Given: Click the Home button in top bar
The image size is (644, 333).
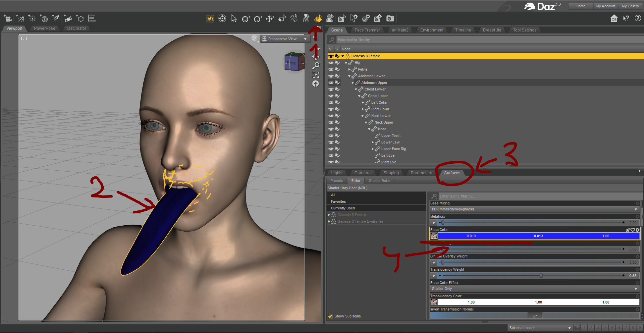Looking at the screenshot, I should (x=581, y=6).
